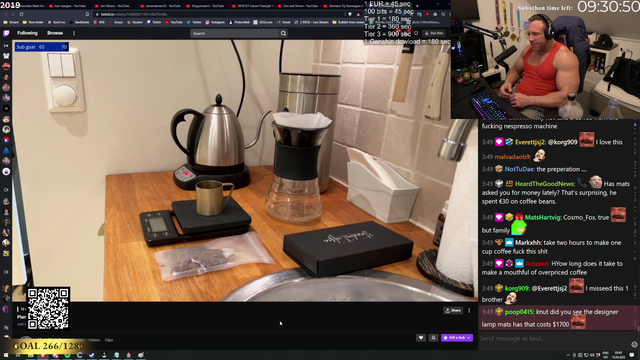
Task: Switch to the Videos channel tab
Action: pos(94,340)
